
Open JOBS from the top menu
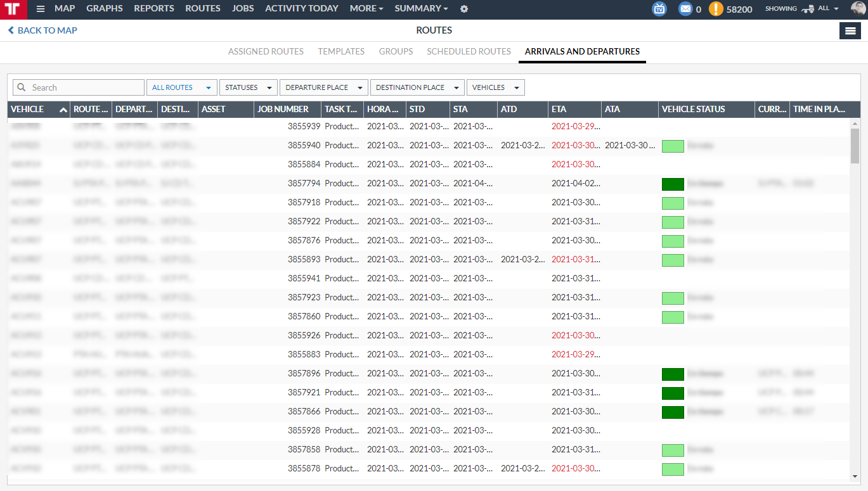coord(243,9)
